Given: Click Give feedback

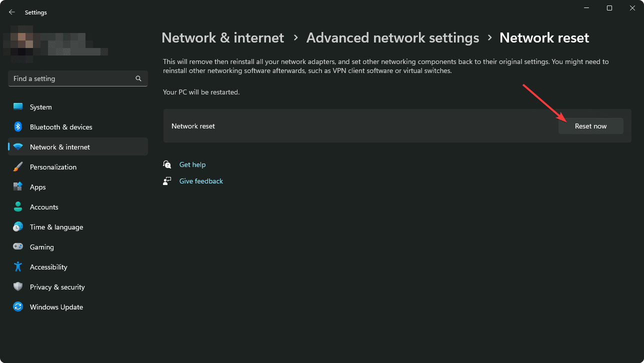Looking at the screenshot, I should 201,181.
